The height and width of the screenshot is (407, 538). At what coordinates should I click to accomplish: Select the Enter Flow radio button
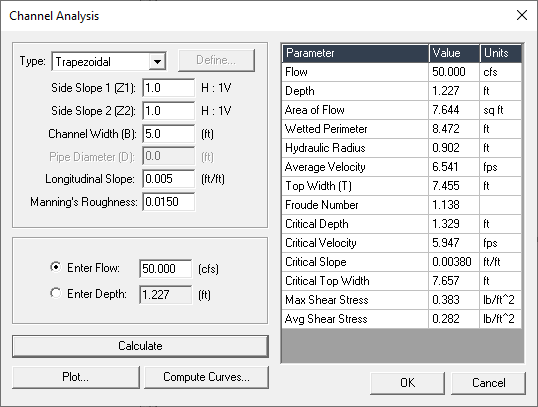(x=56, y=267)
